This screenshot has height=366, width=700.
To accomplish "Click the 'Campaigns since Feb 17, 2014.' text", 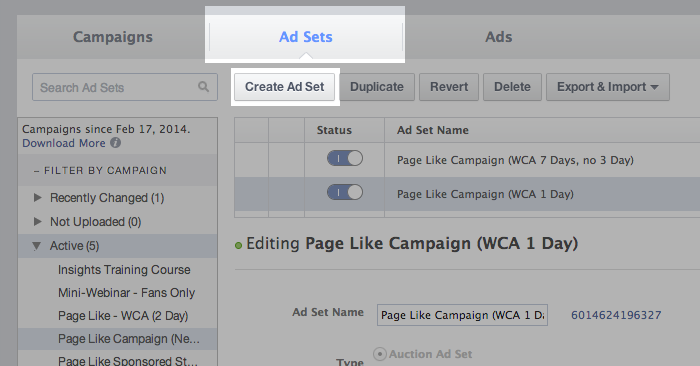I will (106, 129).
